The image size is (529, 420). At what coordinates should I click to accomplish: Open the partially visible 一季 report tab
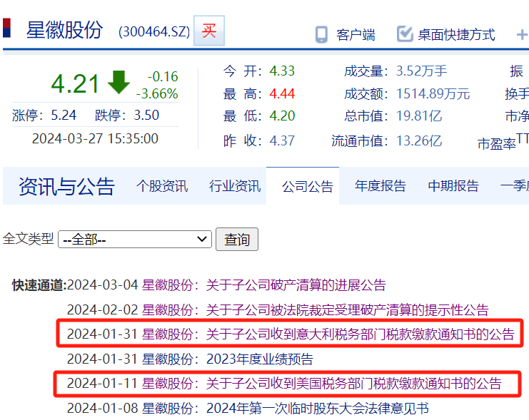click(515, 186)
